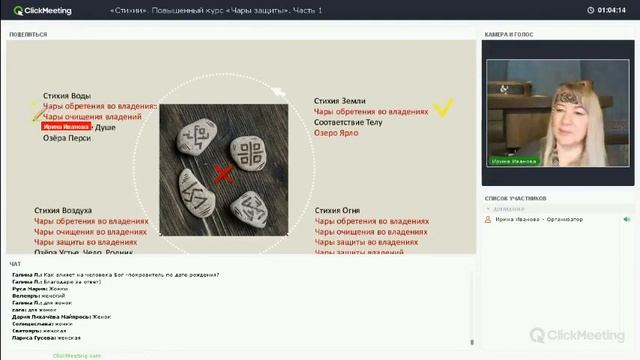Click the ЧАТ panel heading
This screenshot has width=640, height=360.
15,264
